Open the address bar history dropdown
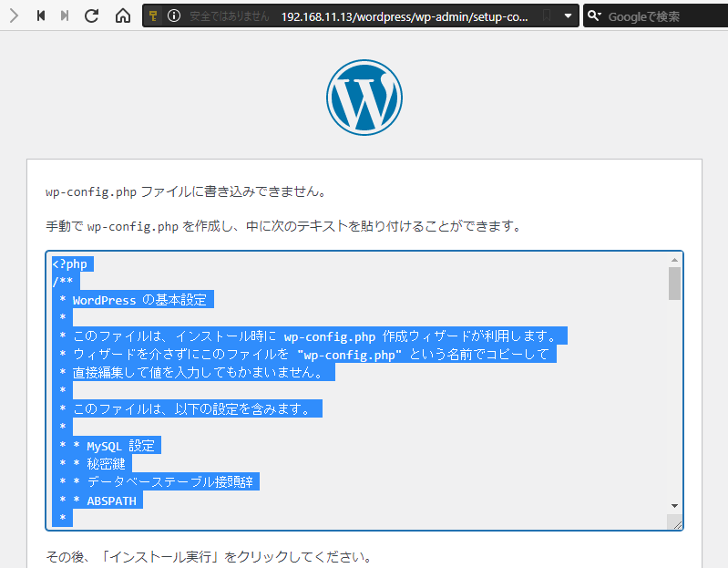The height and width of the screenshot is (568, 728). [x=569, y=16]
